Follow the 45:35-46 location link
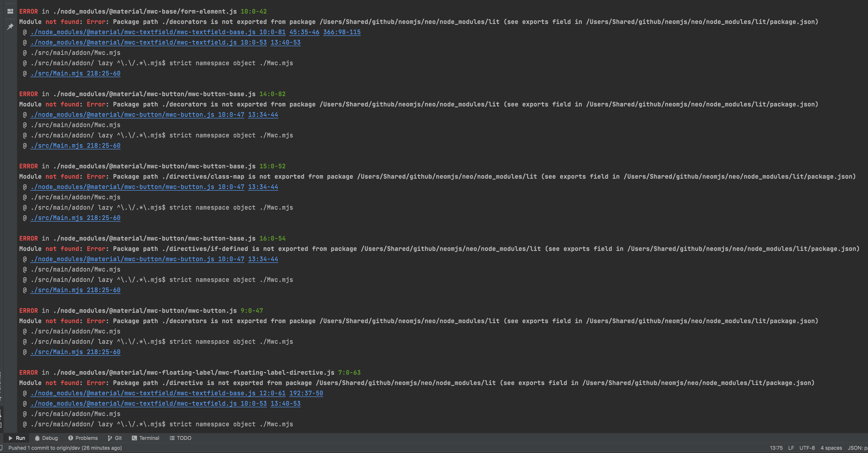 304,32
